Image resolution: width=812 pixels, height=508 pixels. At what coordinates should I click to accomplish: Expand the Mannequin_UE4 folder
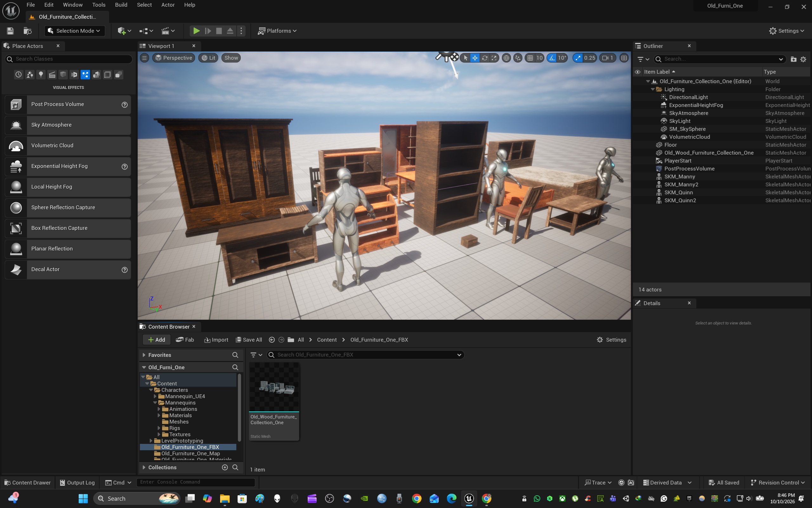(155, 397)
